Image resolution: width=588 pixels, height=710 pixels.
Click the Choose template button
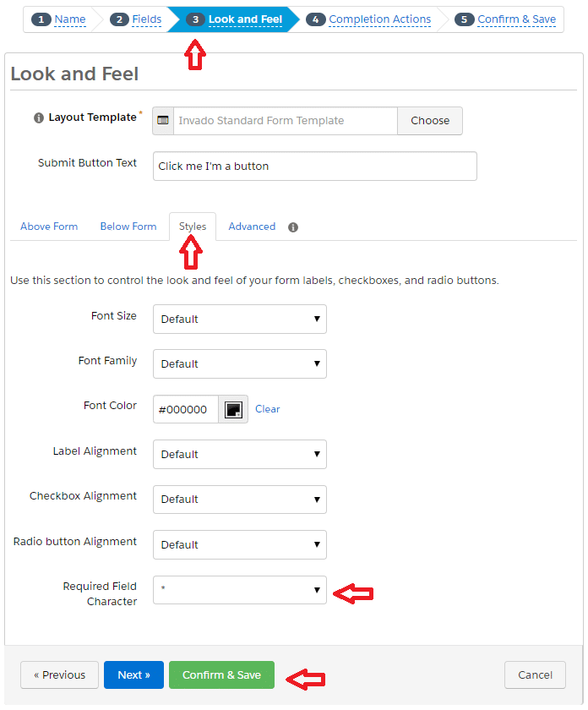(430, 121)
